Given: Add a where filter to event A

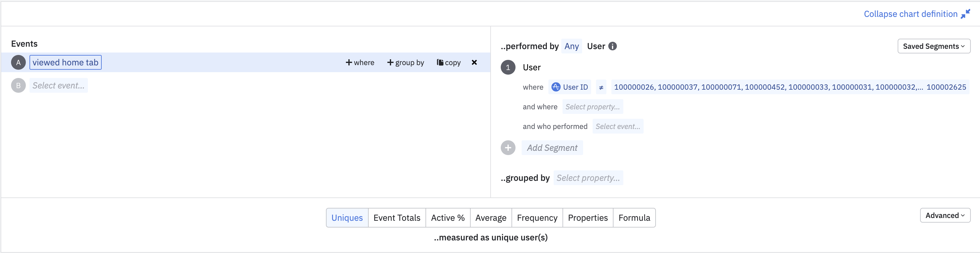Looking at the screenshot, I should click(360, 62).
